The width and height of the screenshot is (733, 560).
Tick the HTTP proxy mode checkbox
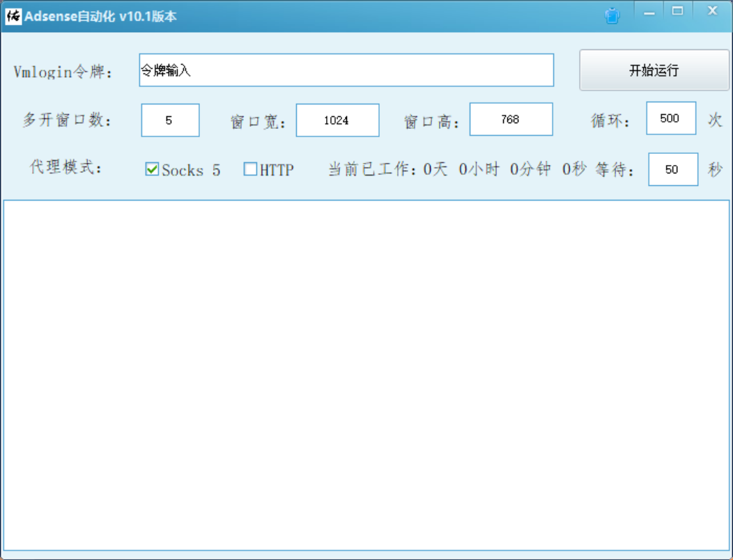point(250,169)
